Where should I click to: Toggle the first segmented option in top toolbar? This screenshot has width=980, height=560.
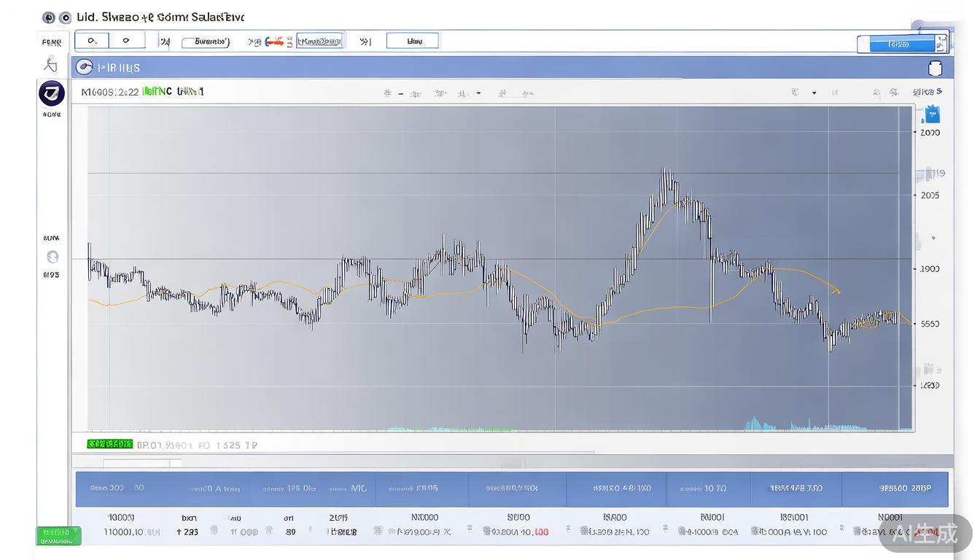click(x=92, y=41)
